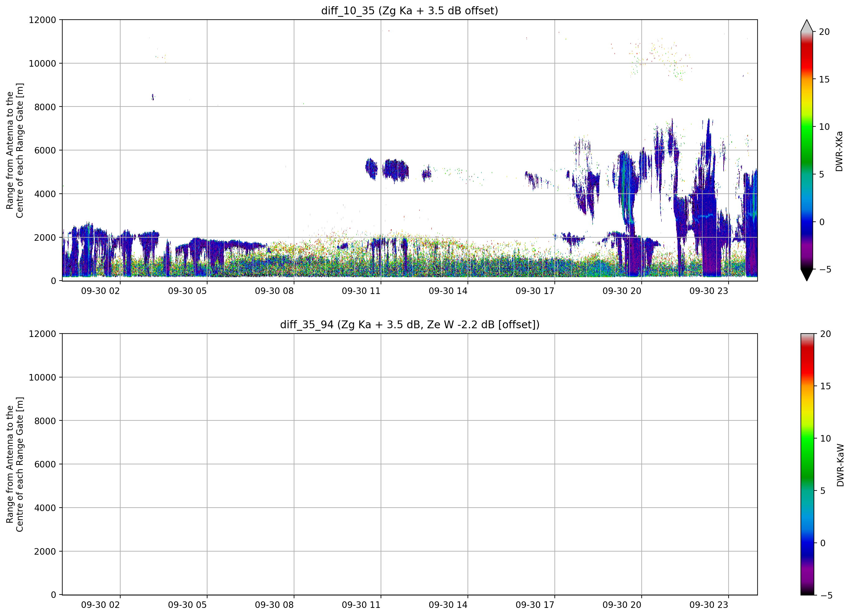Image resolution: width=851 pixels, height=616 pixels.
Task: Click the '15' tick on the DWR-XKa colorbar
Action: pos(824,79)
